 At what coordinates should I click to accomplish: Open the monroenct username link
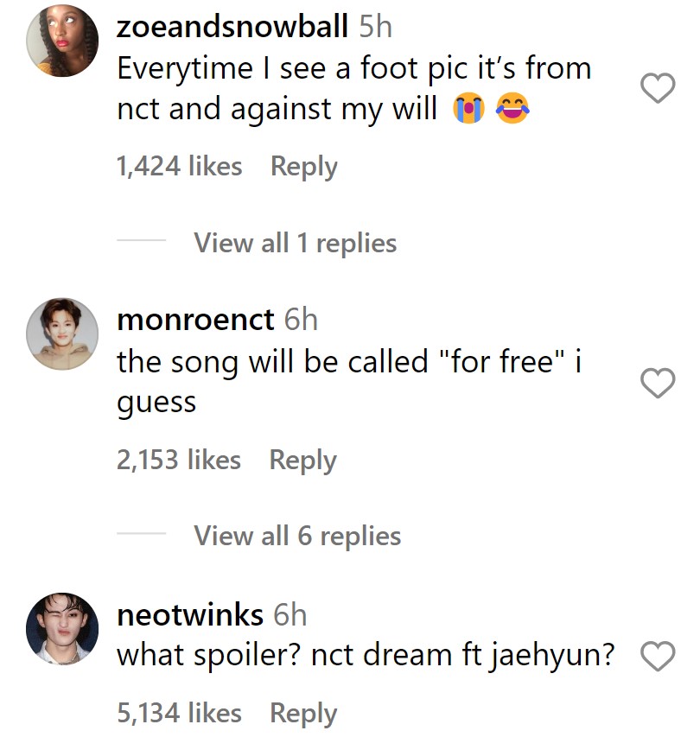click(195, 320)
